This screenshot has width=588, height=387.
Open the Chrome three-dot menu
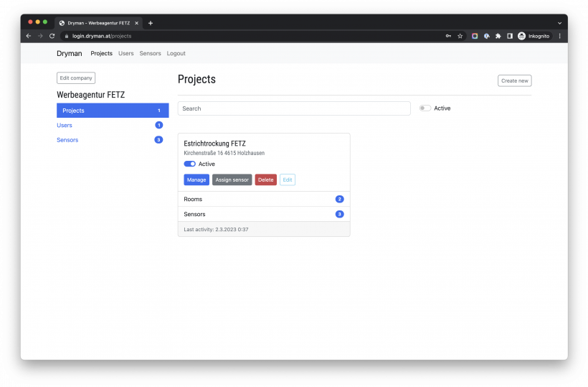(559, 36)
